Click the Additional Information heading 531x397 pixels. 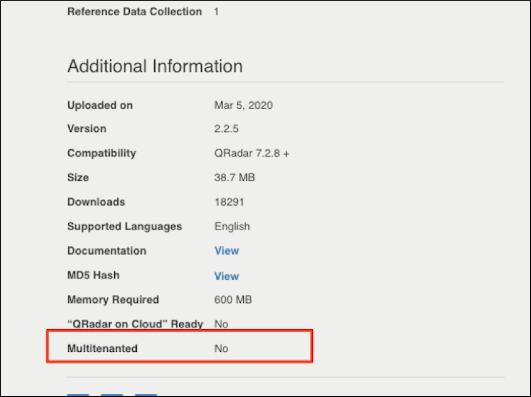click(155, 66)
